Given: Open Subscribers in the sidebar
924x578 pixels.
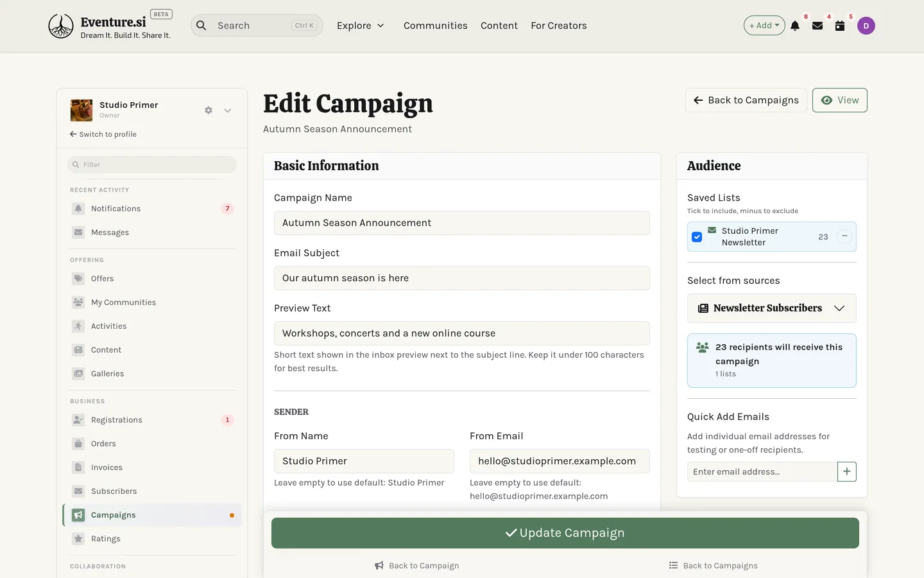Looking at the screenshot, I should 152,491.
